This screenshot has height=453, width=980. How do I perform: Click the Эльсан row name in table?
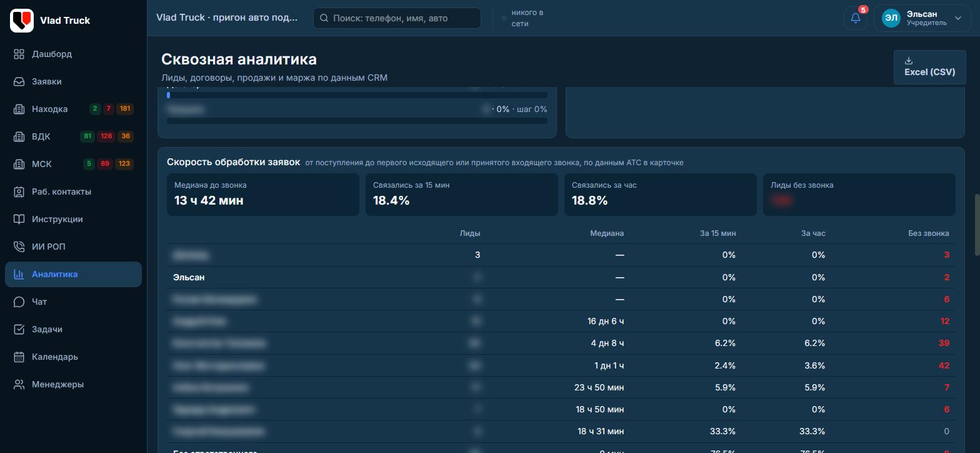click(189, 277)
